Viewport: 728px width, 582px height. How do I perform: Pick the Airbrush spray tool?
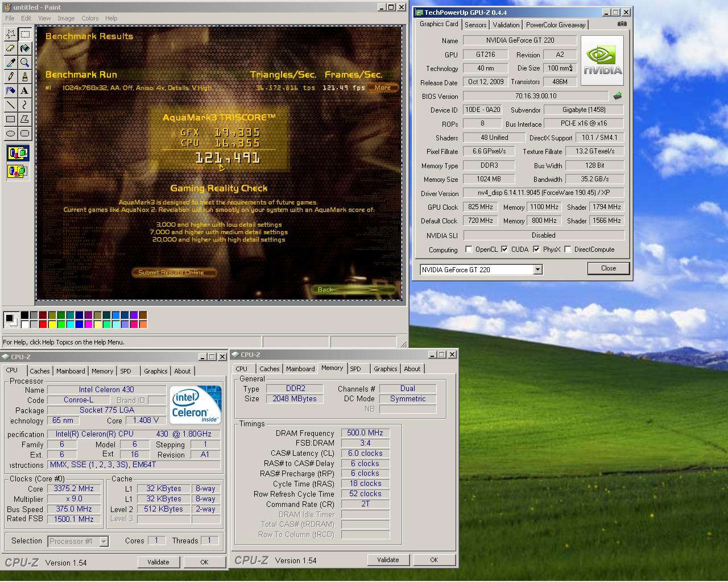[10, 91]
